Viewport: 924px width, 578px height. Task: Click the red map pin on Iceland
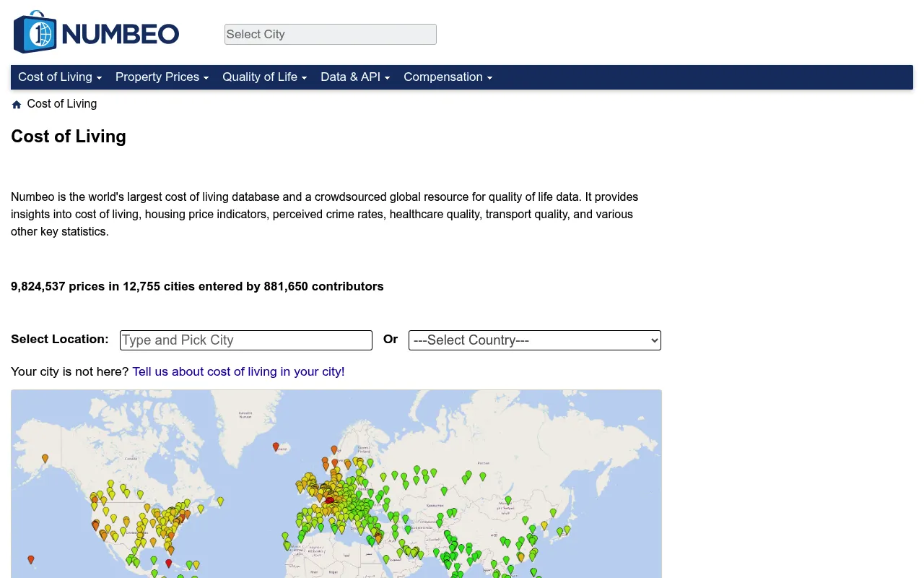click(x=276, y=447)
